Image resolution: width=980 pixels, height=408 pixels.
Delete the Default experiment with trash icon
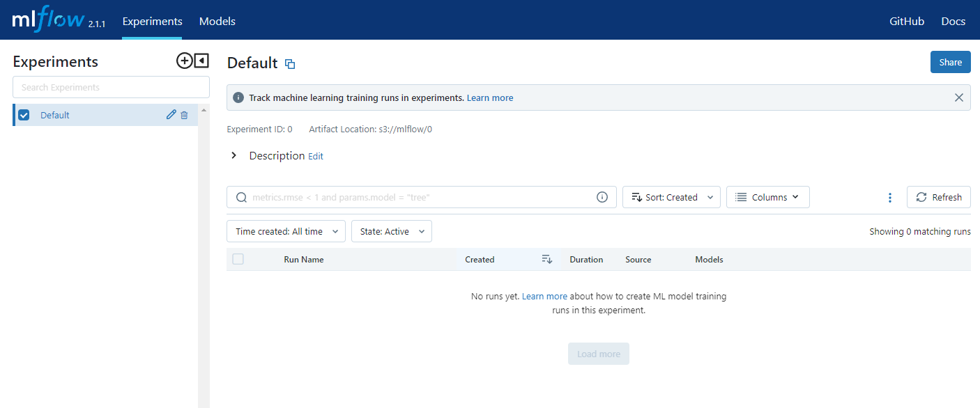tap(184, 115)
